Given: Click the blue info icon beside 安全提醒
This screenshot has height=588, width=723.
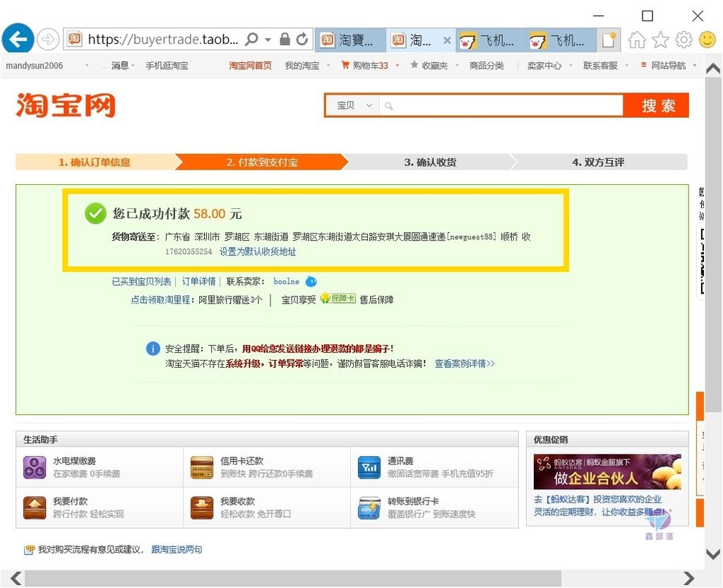Looking at the screenshot, I should click(153, 349).
